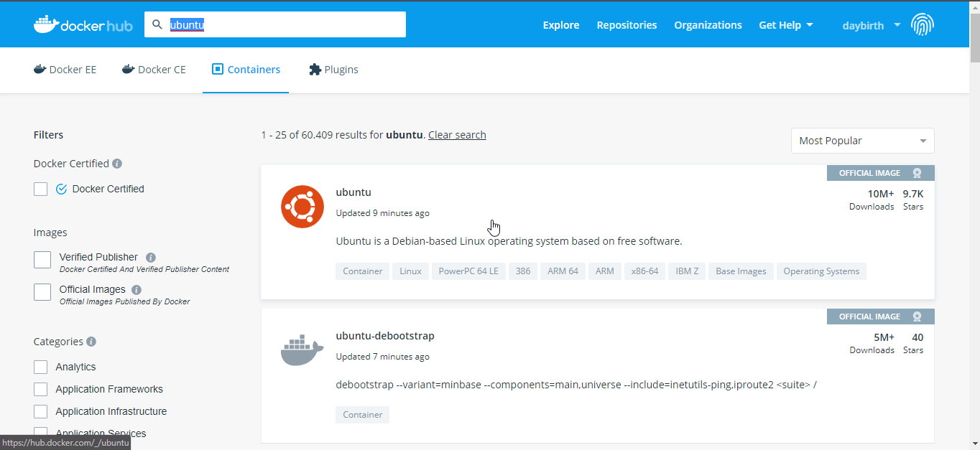Click the search magnifier icon

(x=157, y=24)
